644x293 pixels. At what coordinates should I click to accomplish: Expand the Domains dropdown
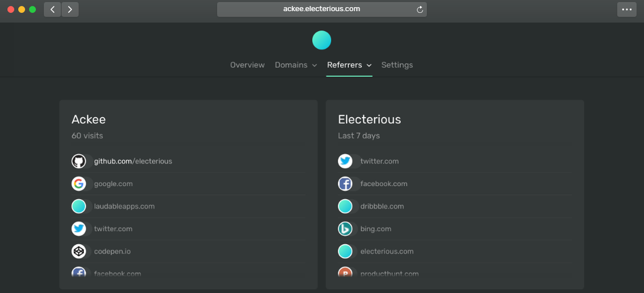pos(296,65)
